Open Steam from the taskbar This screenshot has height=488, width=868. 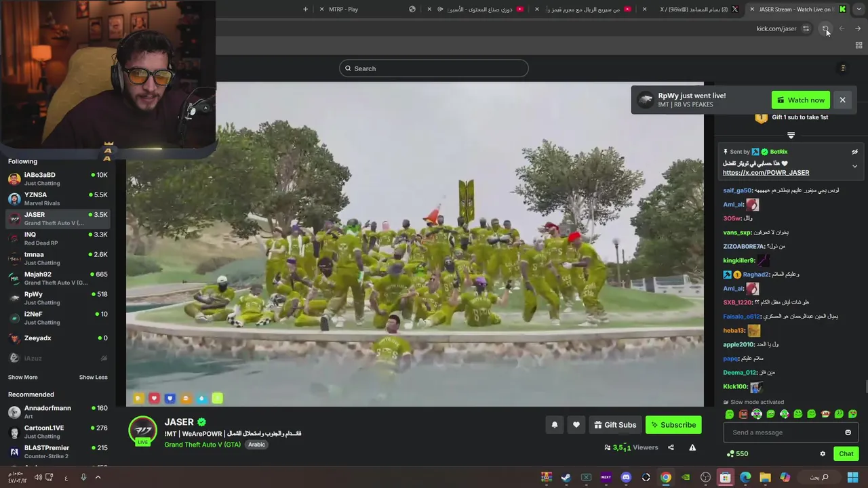point(566,477)
